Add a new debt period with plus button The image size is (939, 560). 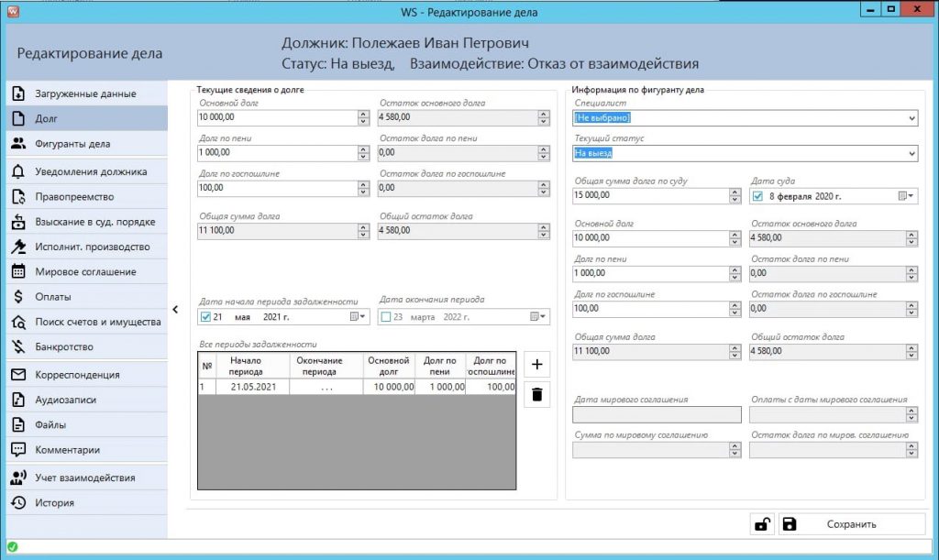pos(537,365)
